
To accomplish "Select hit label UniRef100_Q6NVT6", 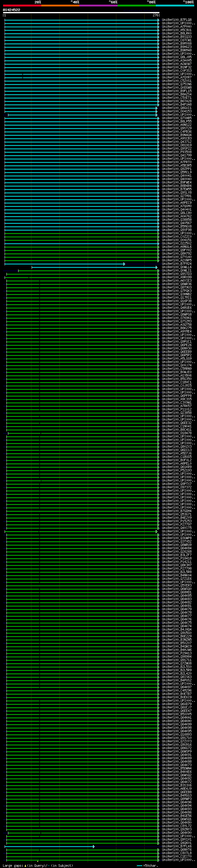I will 177,850.
